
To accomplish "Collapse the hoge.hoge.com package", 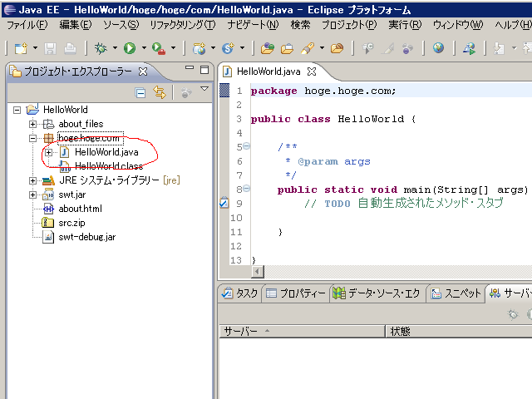I will (x=32, y=138).
